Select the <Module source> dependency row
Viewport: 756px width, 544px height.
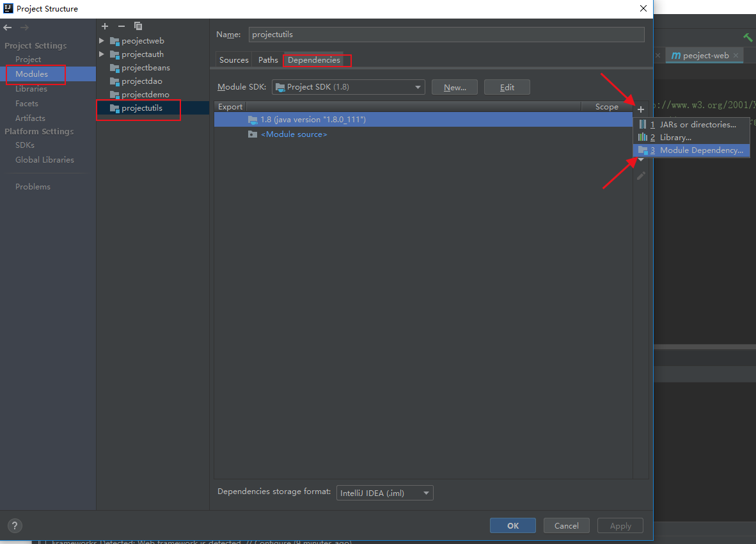[423, 134]
